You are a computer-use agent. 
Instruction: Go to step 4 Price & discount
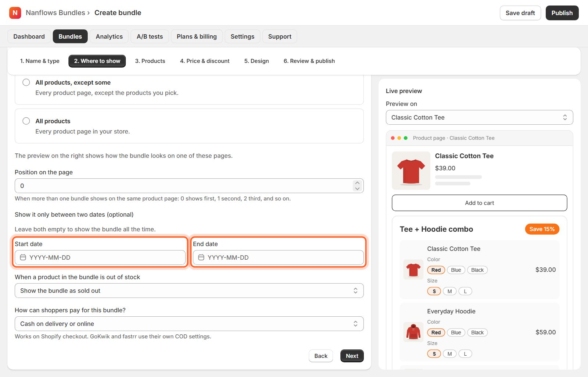point(205,61)
